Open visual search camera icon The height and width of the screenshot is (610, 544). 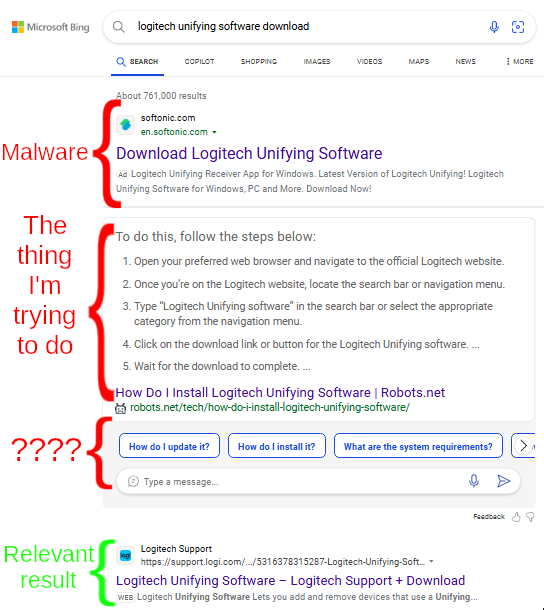click(x=518, y=27)
